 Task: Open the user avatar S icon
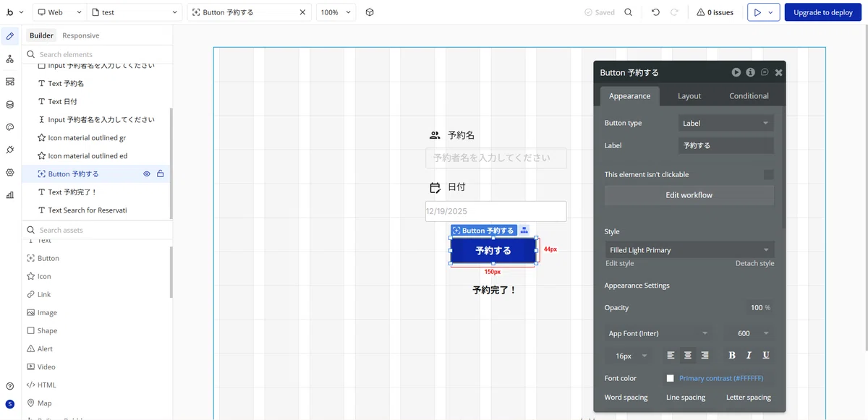click(x=9, y=404)
